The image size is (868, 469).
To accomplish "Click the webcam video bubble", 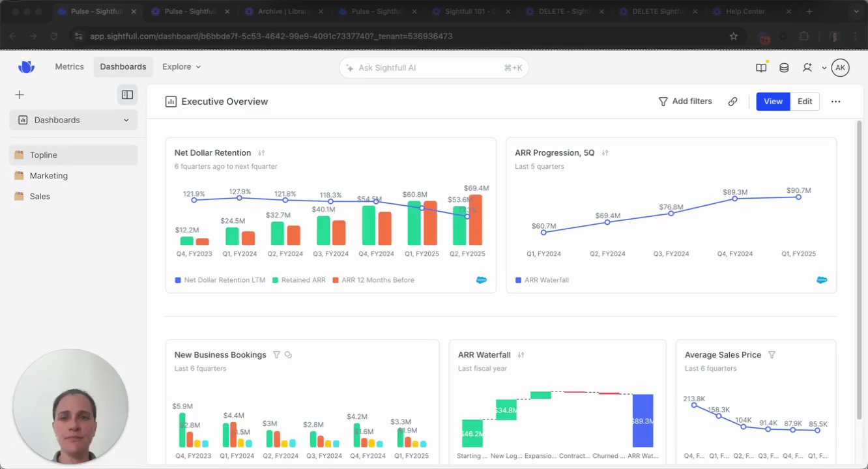I will (70, 406).
